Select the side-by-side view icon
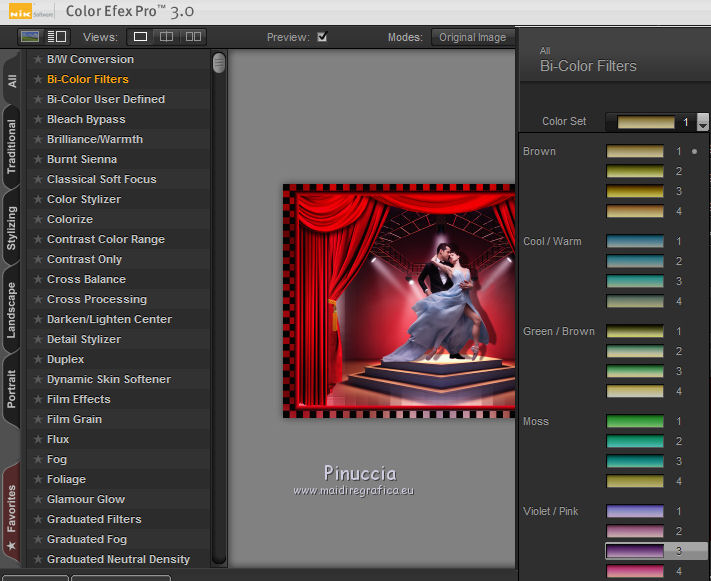Viewport: 711px width, 581px height. click(193, 37)
